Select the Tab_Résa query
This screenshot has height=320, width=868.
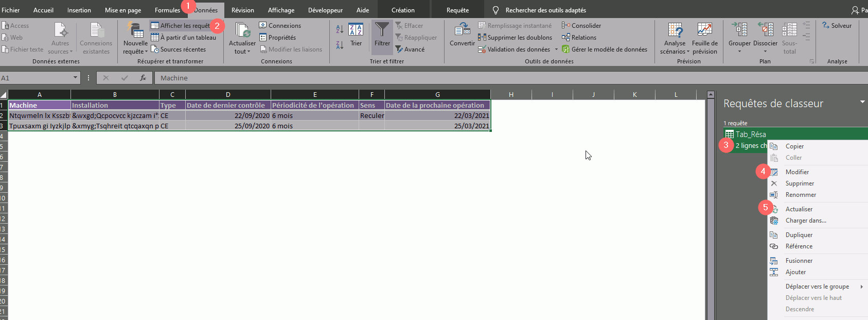coord(751,134)
